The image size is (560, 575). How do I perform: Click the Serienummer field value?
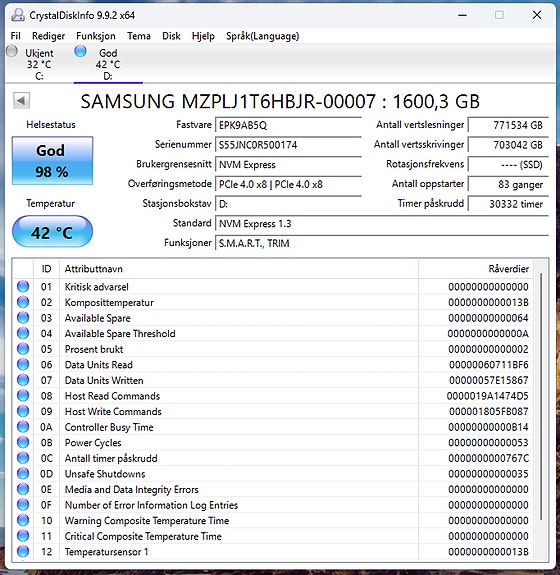288,145
